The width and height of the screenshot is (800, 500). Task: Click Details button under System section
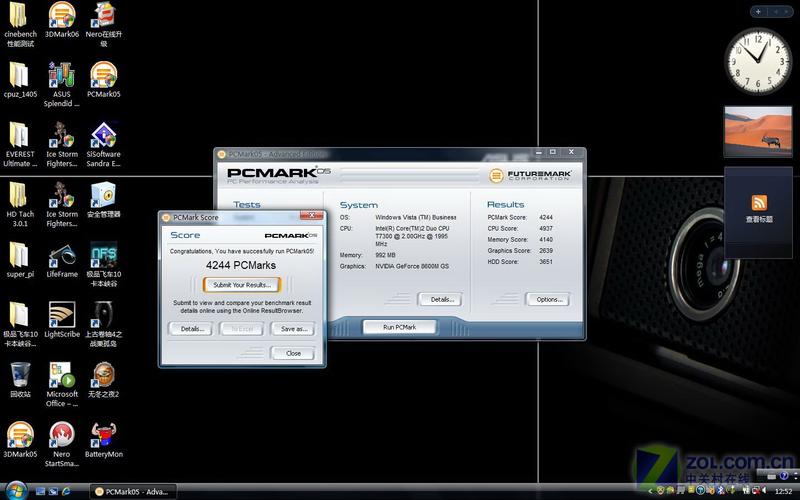pyautogui.click(x=442, y=299)
